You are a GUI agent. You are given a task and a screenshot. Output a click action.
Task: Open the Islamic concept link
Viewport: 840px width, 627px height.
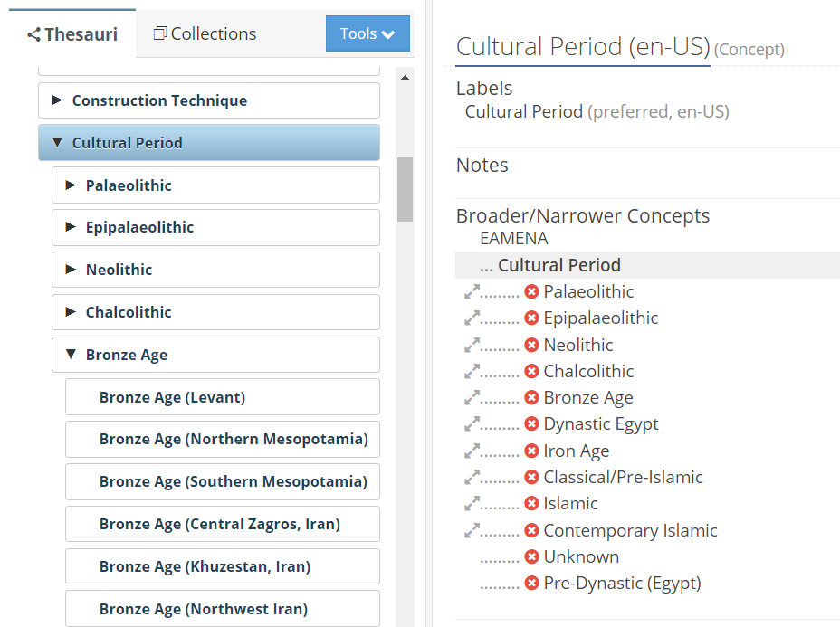[x=570, y=504]
